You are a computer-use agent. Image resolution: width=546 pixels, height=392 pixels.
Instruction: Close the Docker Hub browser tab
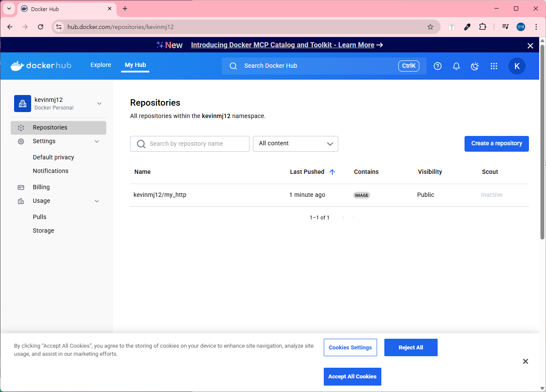pos(110,9)
